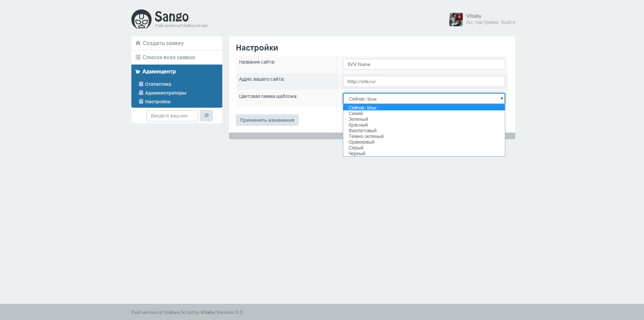
Task: Click the calendar icon next to Администраторы
Action: (x=141, y=93)
